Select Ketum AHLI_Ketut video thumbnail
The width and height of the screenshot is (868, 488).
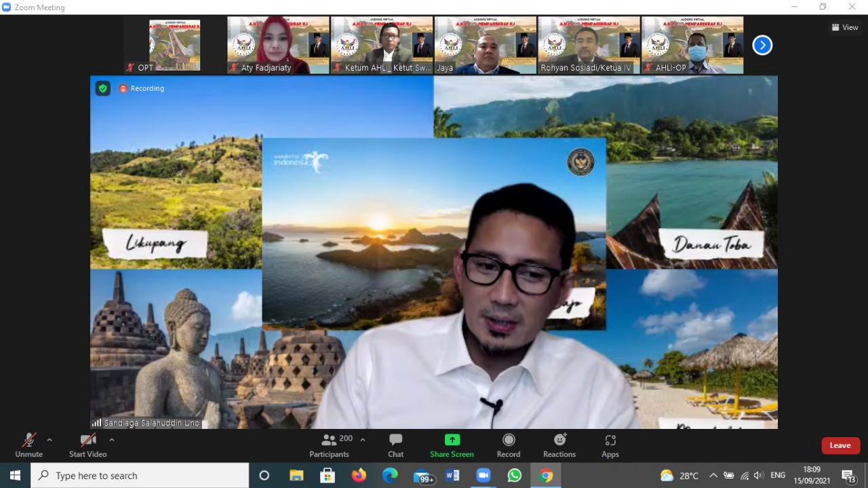coord(382,45)
